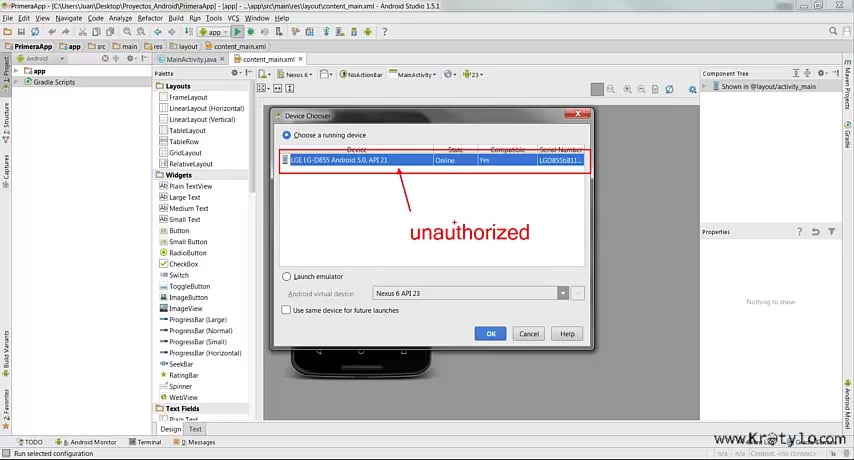854x460 pixels.
Task: Click the Save All toolbar icon
Action: coord(21,32)
